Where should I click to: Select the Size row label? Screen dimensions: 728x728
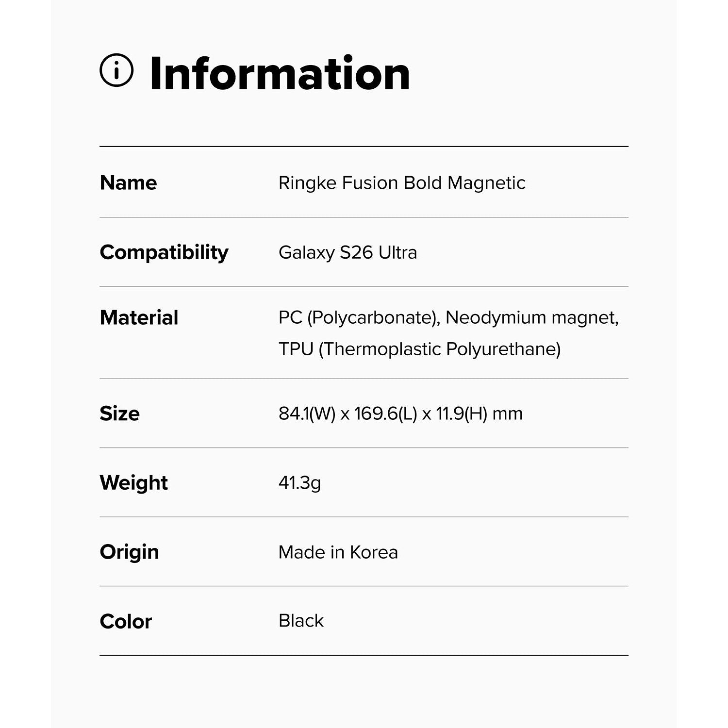click(119, 414)
